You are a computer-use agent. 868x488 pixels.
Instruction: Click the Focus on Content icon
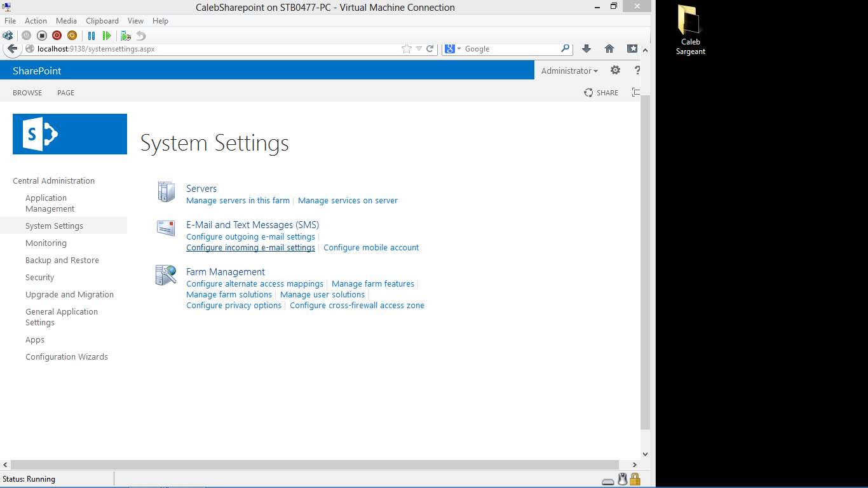pos(635,93)
